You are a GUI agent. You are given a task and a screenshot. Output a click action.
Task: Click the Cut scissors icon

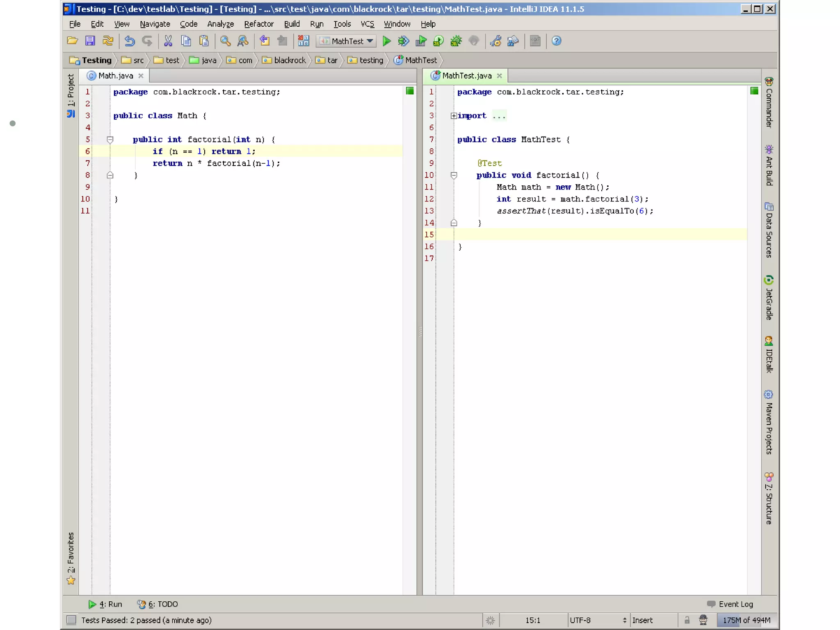coord(168,41)
